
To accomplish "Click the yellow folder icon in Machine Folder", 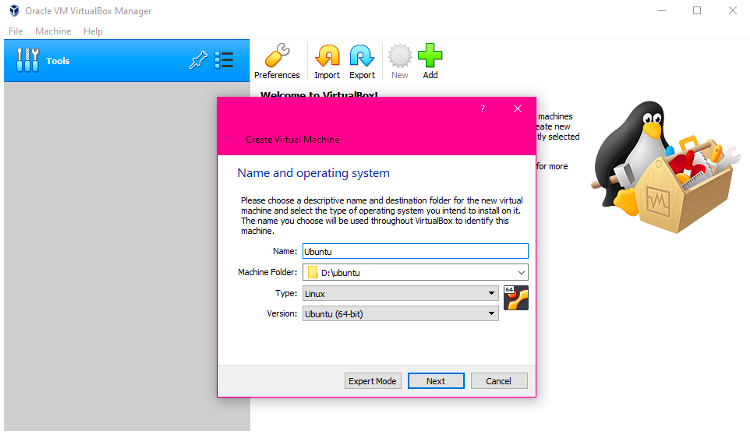I will point(312,272).
